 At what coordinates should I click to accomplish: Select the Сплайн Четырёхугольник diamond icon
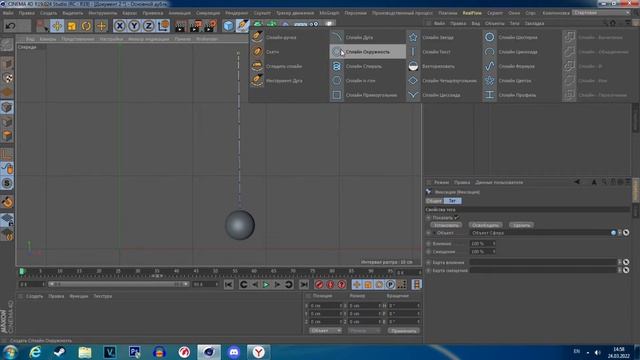click(x=413, y=80)
